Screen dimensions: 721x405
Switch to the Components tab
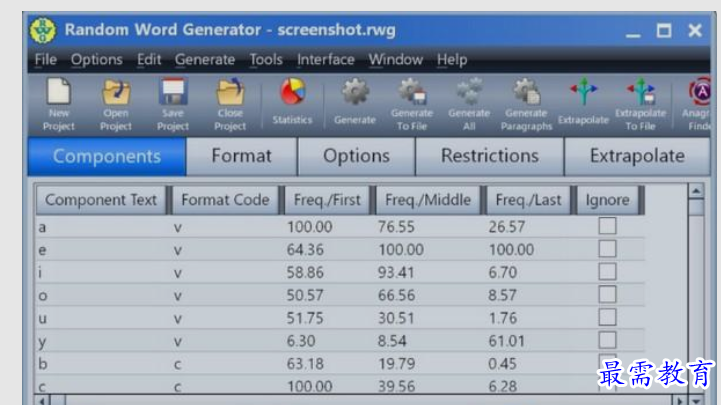pos(107,157)
